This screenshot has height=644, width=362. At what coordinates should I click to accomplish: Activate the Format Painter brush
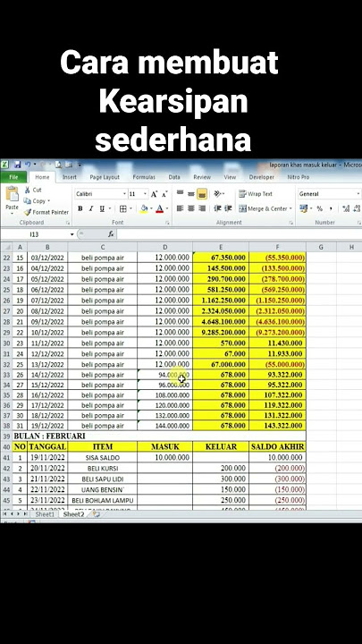coord(46,212)
